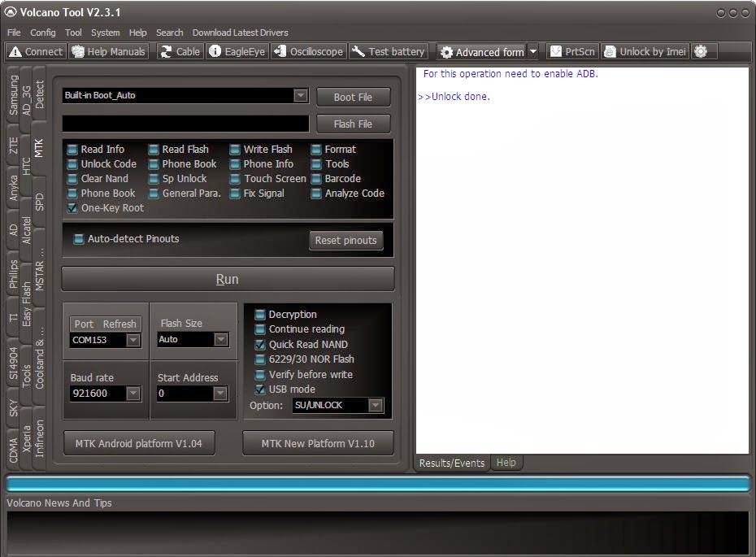Open the Start Address dropdown
The image size is (756, 557).
coord(219,394)
